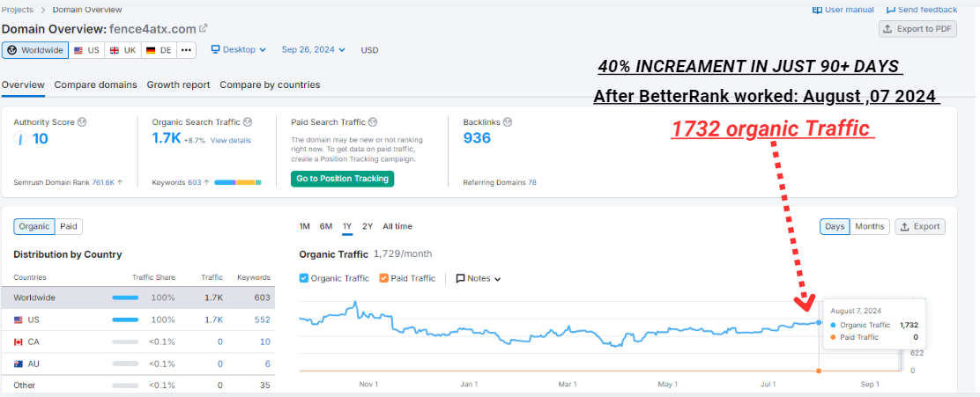Viewport: 980px width, 397px height.
Task: Switch the chart view to Months
Action: click(869, 226)
